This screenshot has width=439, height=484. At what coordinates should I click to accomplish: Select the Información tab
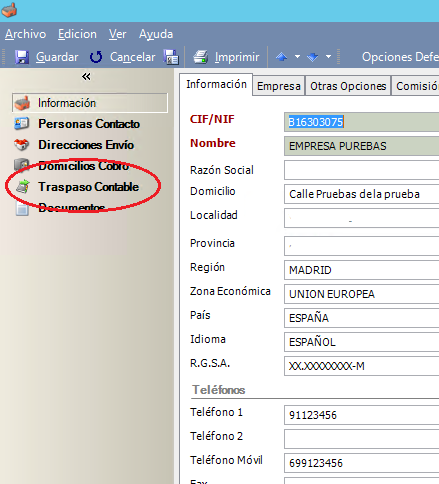coord(216,84)
